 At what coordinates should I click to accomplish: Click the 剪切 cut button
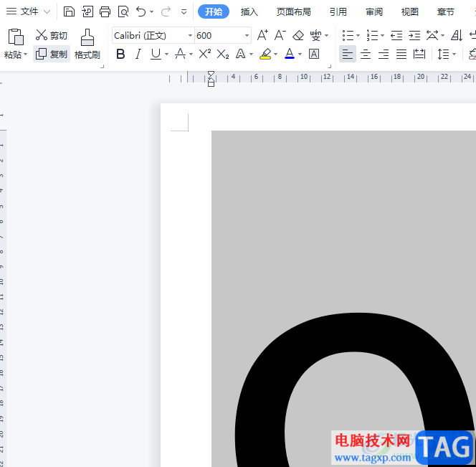click(52, 35)
